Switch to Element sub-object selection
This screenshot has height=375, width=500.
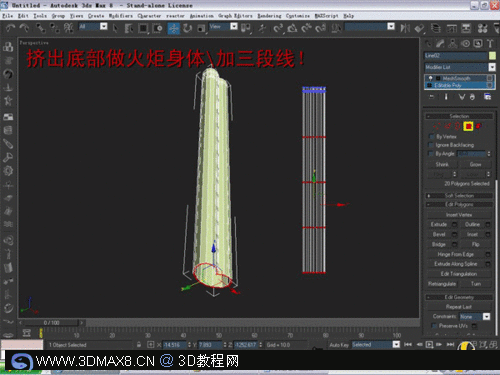479,126
